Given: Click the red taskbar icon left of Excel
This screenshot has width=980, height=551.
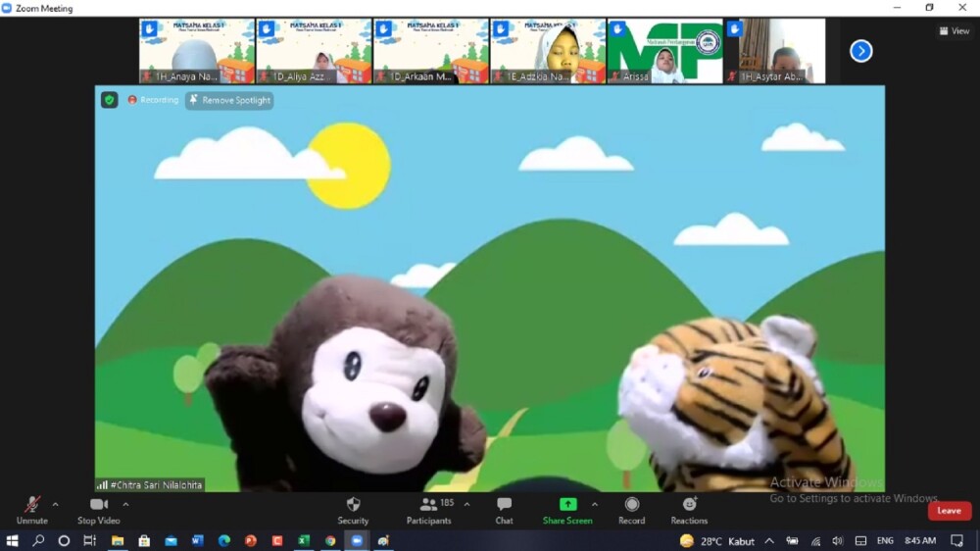Looking at the screenshot, I should (x=277, y=540).
